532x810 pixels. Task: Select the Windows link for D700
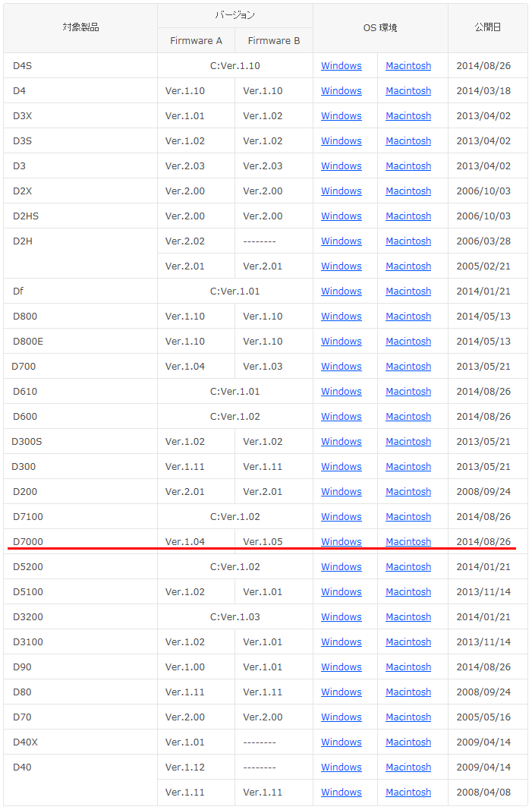(341, 366)
